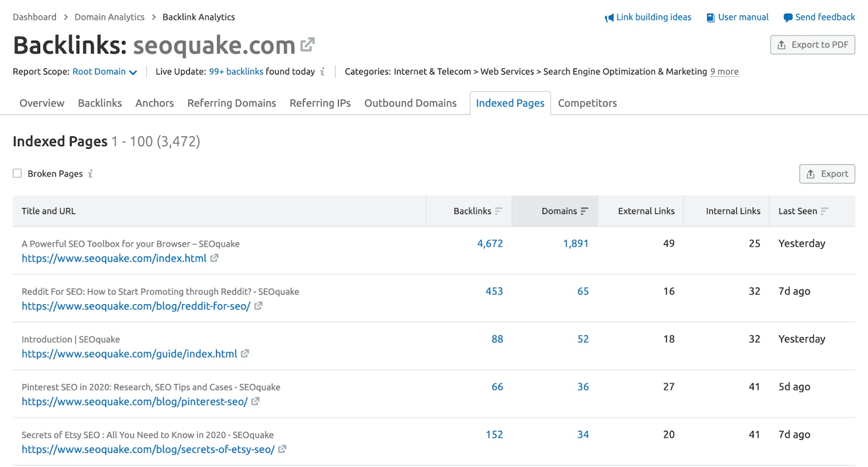This screenshot has height=467, width=868.
Task: Click the Export button above table
Action: point(827,174)
